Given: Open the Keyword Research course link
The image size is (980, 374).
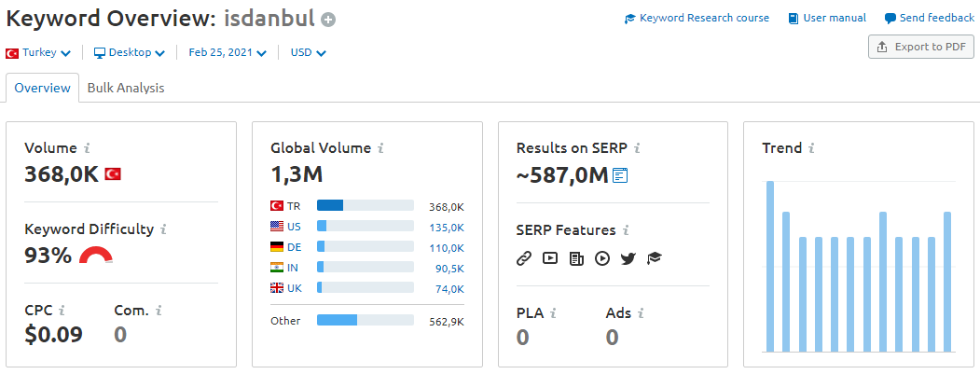Looking at the screenshot, I should tap(697, 18).
